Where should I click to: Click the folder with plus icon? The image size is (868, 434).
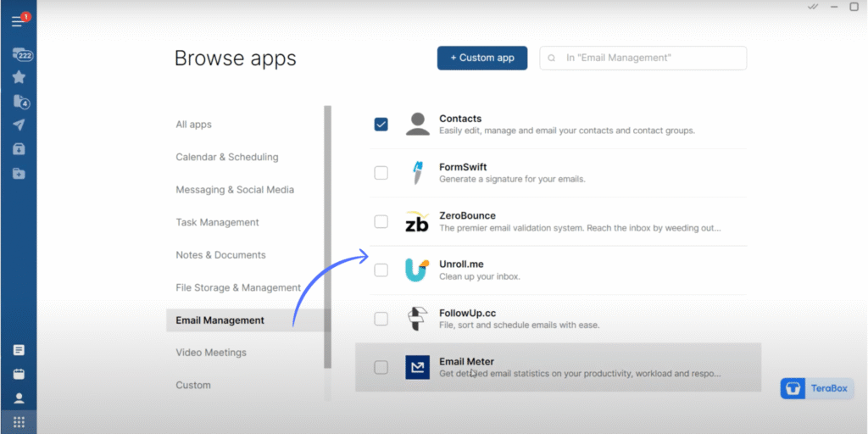tap(19, 173)
